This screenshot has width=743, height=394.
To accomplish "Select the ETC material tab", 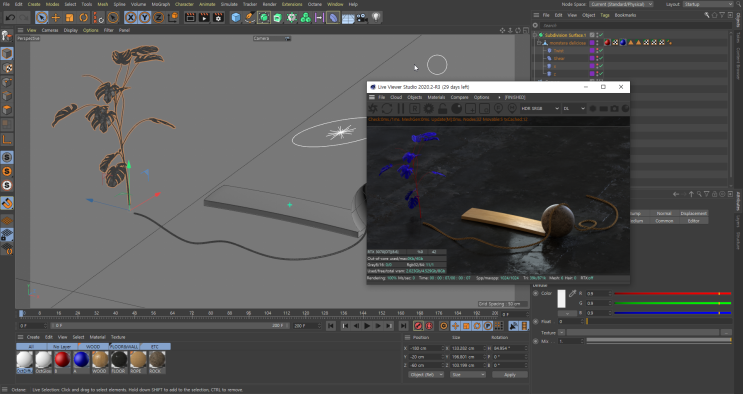I will point(155,347).
